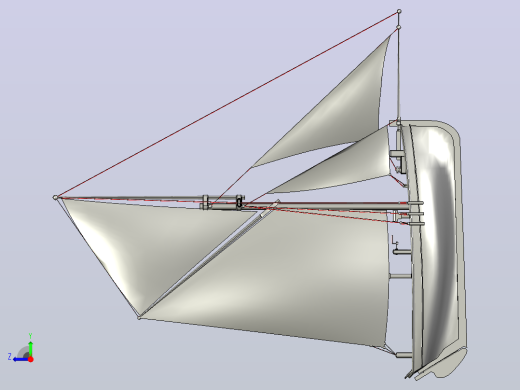
Task: Select the topmost endpoint node of the rigging
Action: point(399,12)
